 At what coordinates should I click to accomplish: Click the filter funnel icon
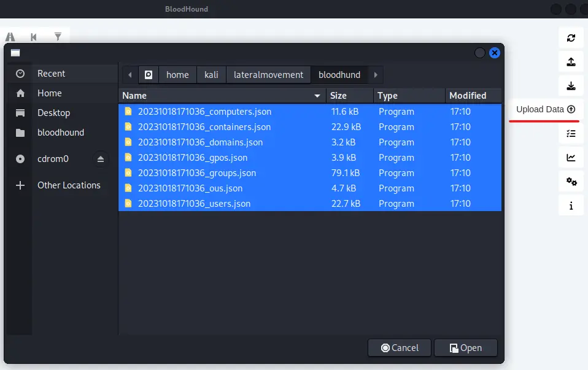58,37
